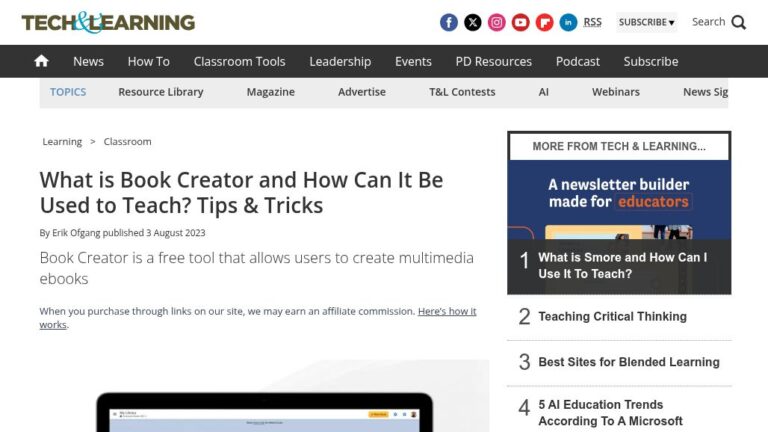The width and height of the screenshot is (768, 432).
Task: Click the magnifying glass search icon
Action: tap(739, 23)
